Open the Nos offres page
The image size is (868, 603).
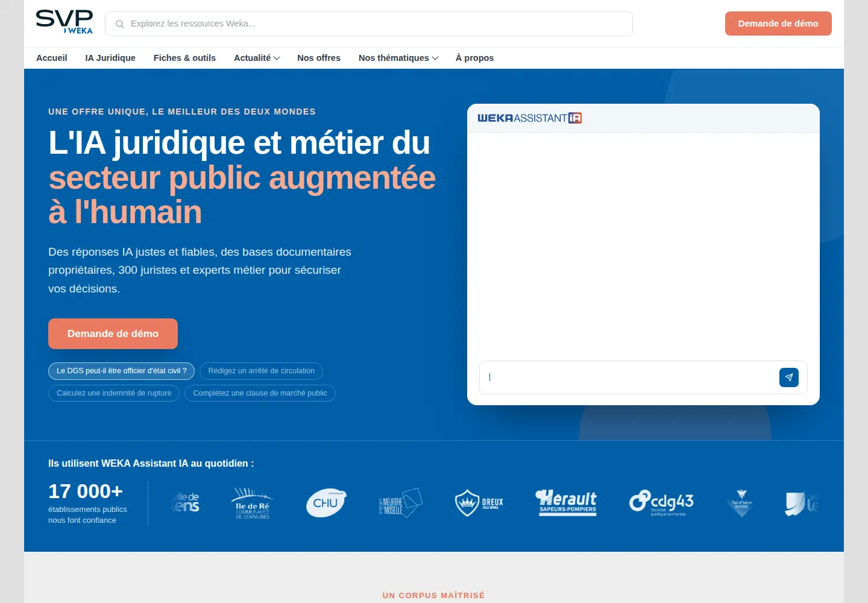(319, 58)
